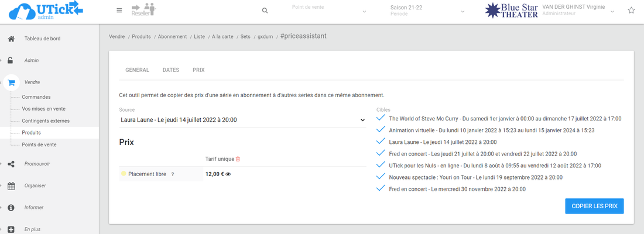Click the COPIER LES PRIX button
The image size is (644, 234).
point(594,207)
